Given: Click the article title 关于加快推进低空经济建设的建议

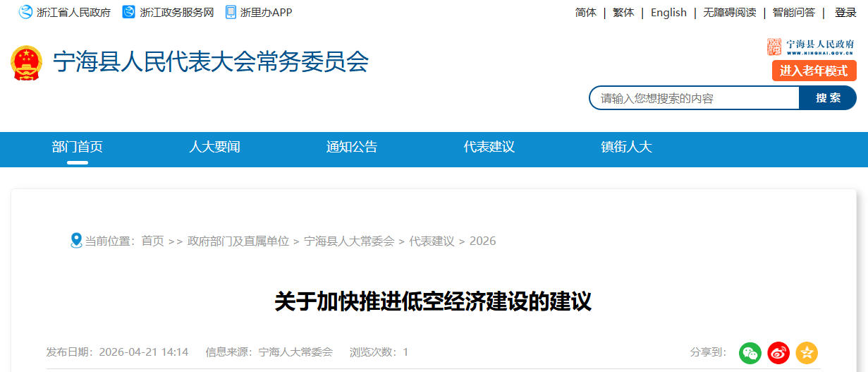Looking at the screenshot, I should tap(433, 302).
